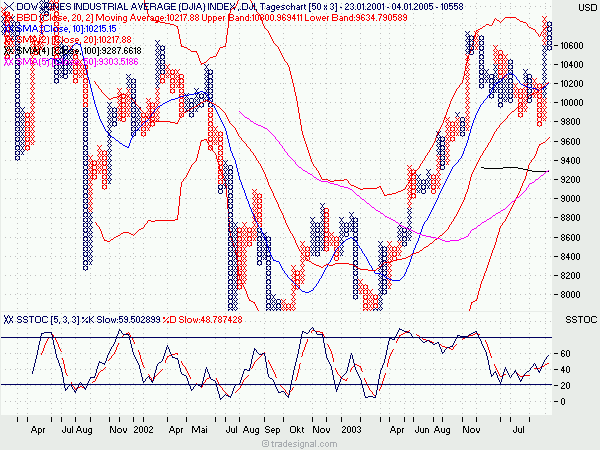Click the legend icon before SSTOC [5, 3, 3]
Viewport: 600px width, 450px height.
click(8, 320)
